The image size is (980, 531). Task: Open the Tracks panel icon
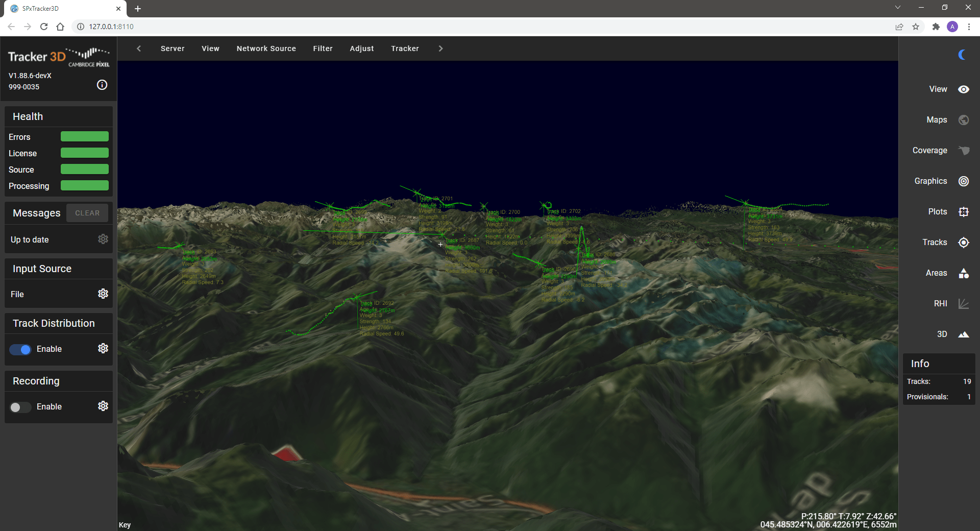click(x=963, y=243)
